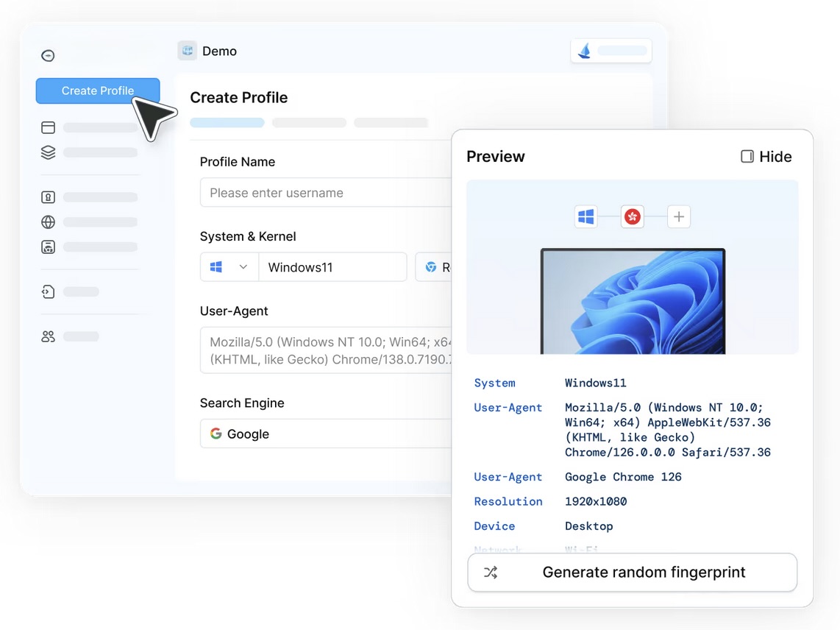Screen dimensions: 840x630
Task: Open the browser kernel selector
Action: tap(434, 267)
